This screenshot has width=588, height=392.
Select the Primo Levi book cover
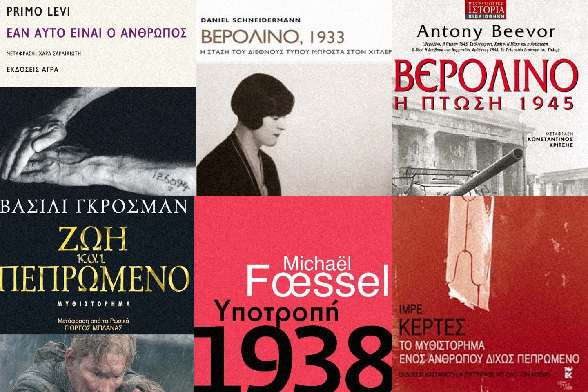(x=98, y=98)
